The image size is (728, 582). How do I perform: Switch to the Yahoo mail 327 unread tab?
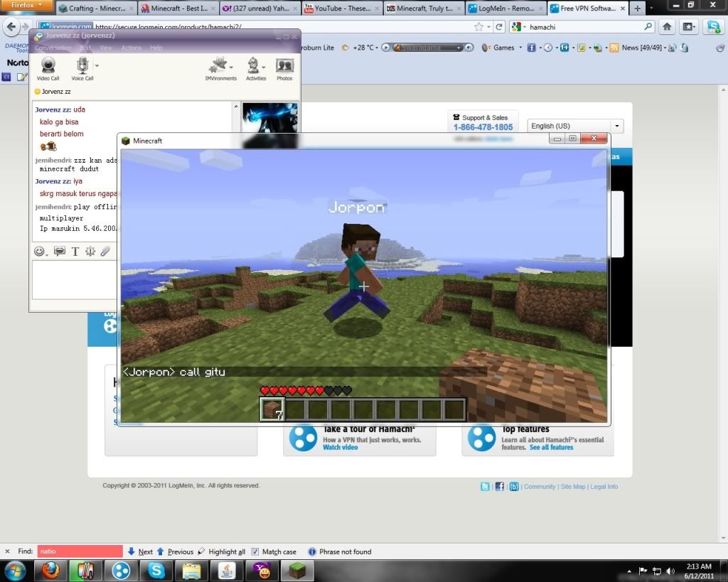(260, 9)
